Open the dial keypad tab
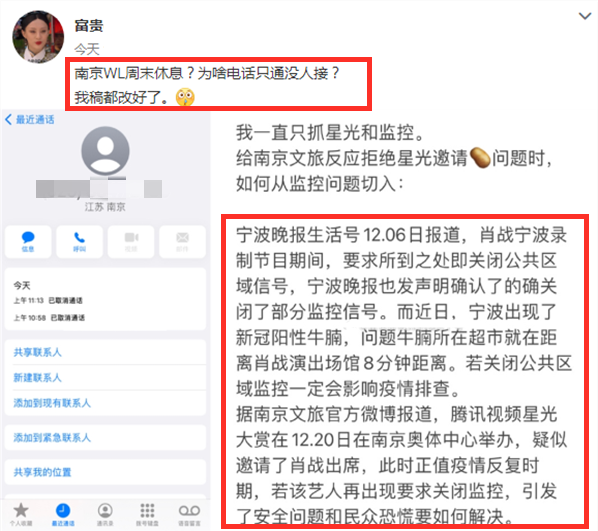Screen dimensions: 598x531 click(x=147, y=514)
